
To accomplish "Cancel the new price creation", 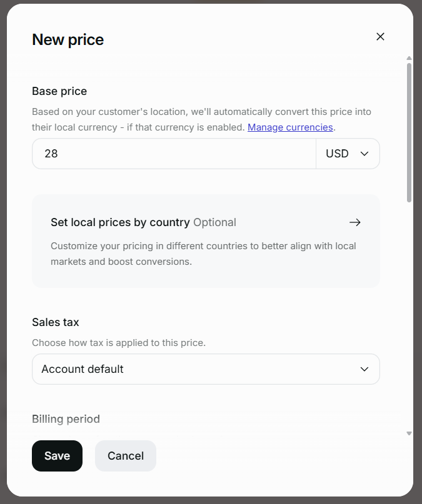I will [125, 456].
